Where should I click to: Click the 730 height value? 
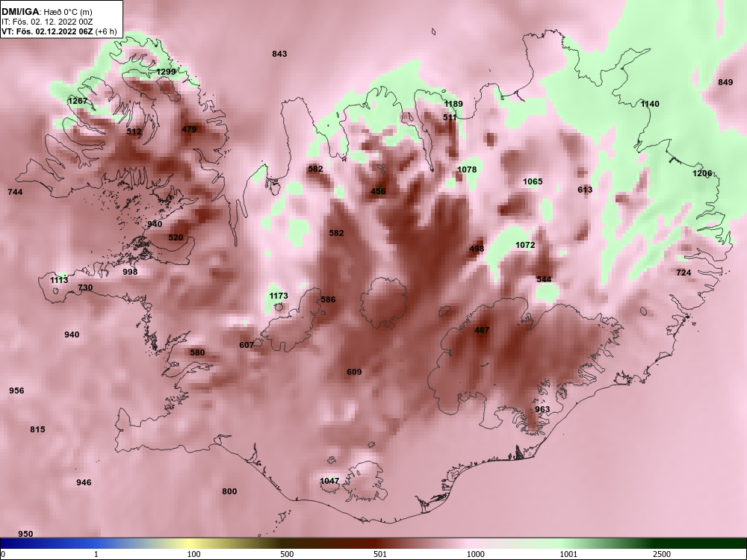pos(85,287)
